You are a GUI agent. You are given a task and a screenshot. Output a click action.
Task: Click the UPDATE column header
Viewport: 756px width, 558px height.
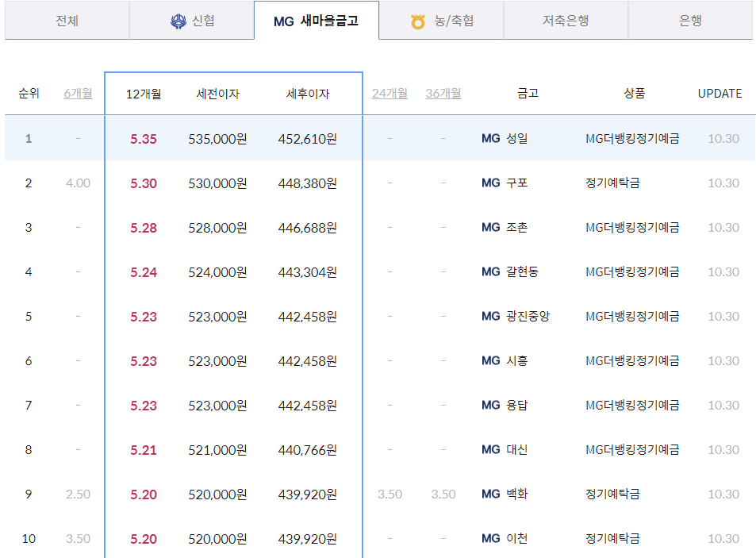(720, 93)
